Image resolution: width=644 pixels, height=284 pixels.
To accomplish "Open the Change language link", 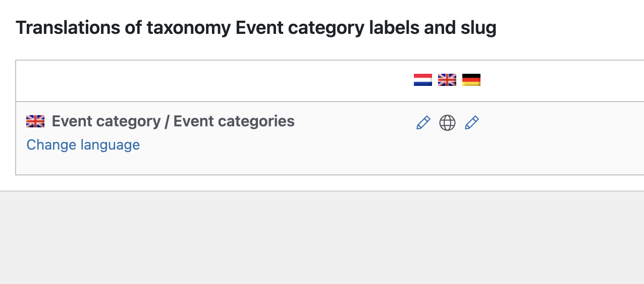I will 83,145.
